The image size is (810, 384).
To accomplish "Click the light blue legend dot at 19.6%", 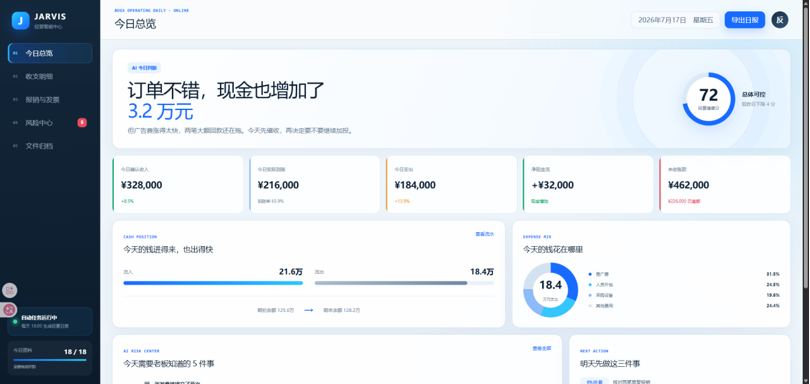I will pyautogui.click(x=590, y=295).
